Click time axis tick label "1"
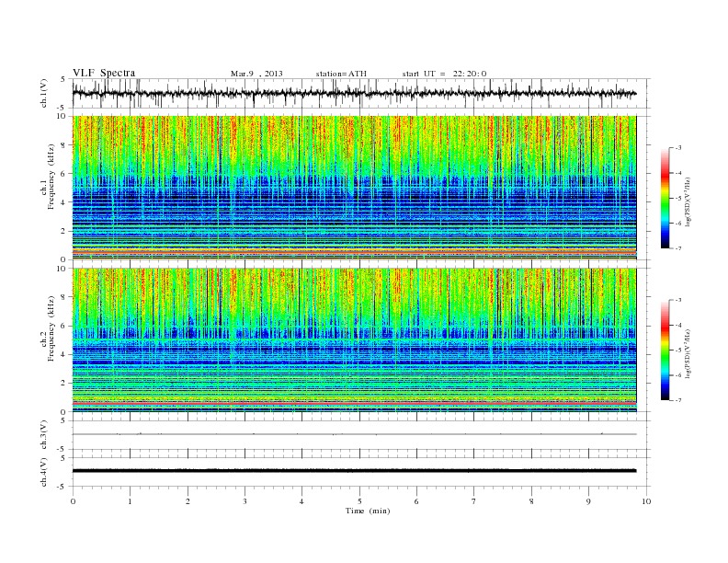The height and width of the screenshot is (563, 728). click(130, 501)
